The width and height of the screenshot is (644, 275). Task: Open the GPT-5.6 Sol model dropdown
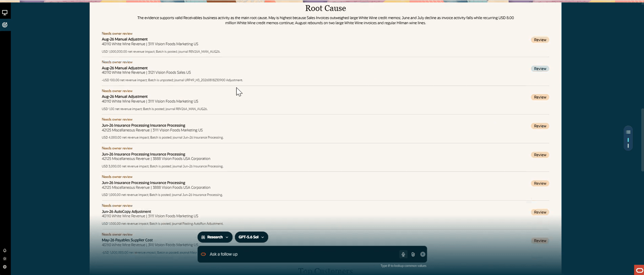pyautogui.click(x=251, y=237)
